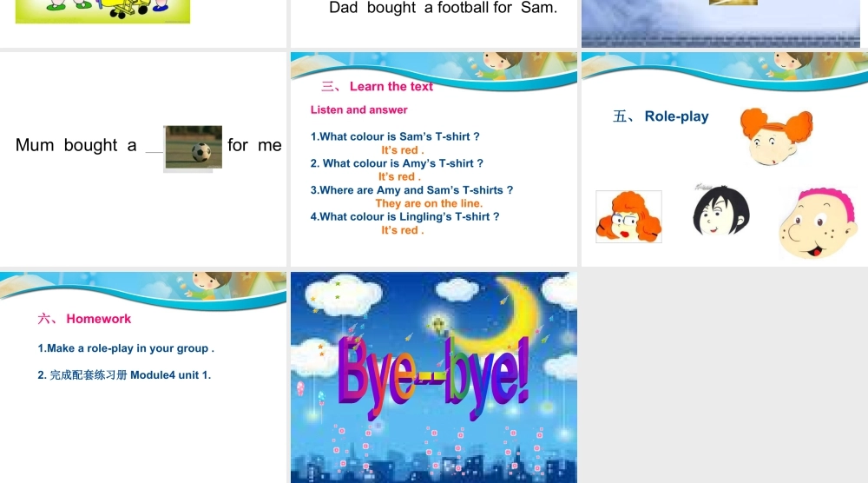The height and width of the screenshot is (483, 868).
Task: Click the "Listen and answer" heading
Action: [358, 109]
